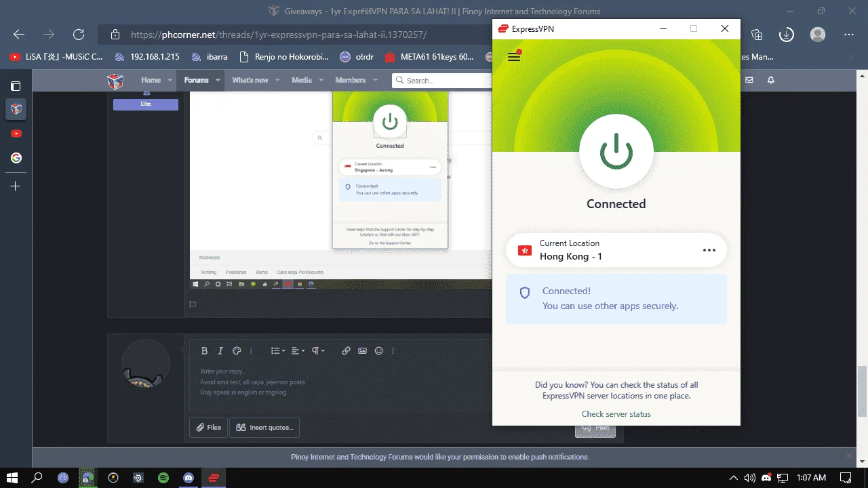Insert an image in the reply
Viewport: 868px width, 488px height.
point(363,351)
